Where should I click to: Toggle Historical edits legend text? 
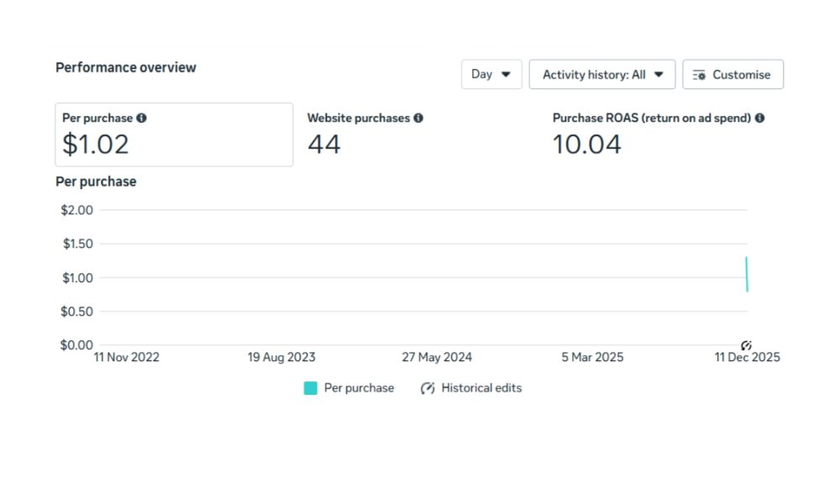coord(481,388)
